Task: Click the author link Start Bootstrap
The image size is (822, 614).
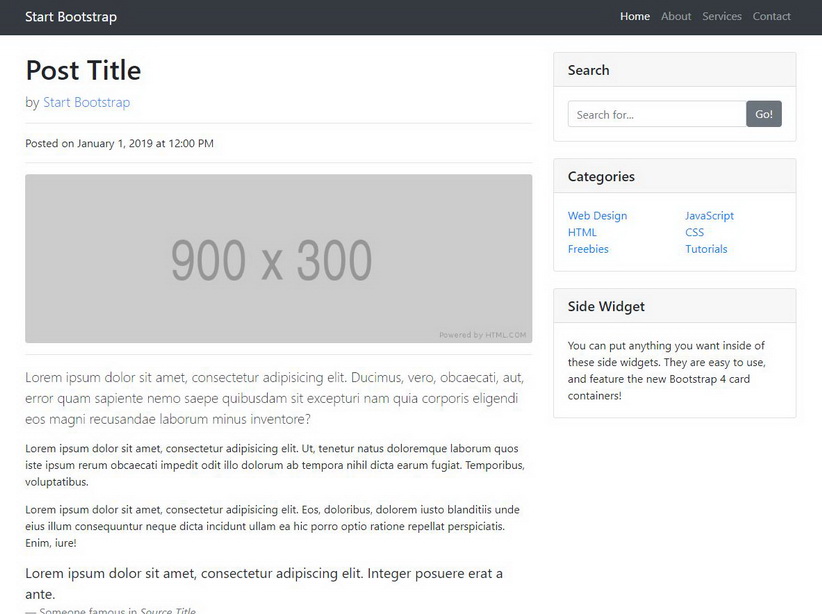Action: (86, 102)
